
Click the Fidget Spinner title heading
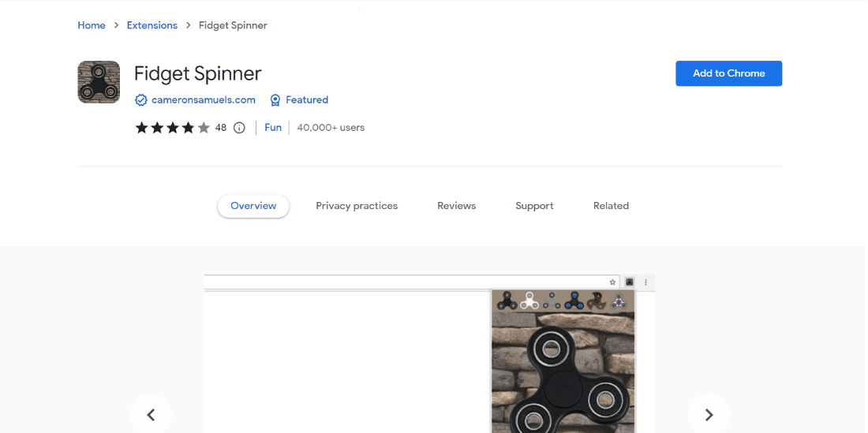pyautogui.click(x=198, y=73)
